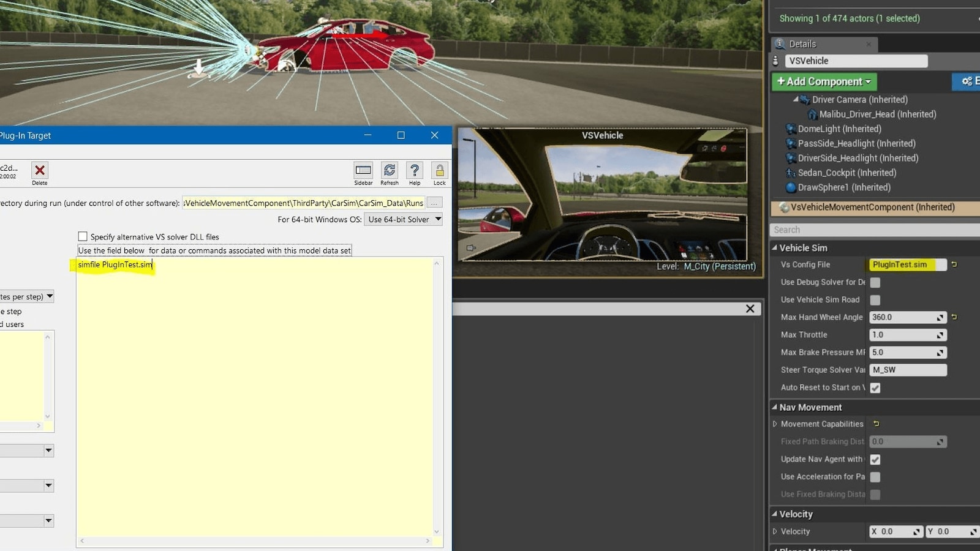Click the Refresh icon
The height and width of the screenshot is (551, 980).
(389, 170)
